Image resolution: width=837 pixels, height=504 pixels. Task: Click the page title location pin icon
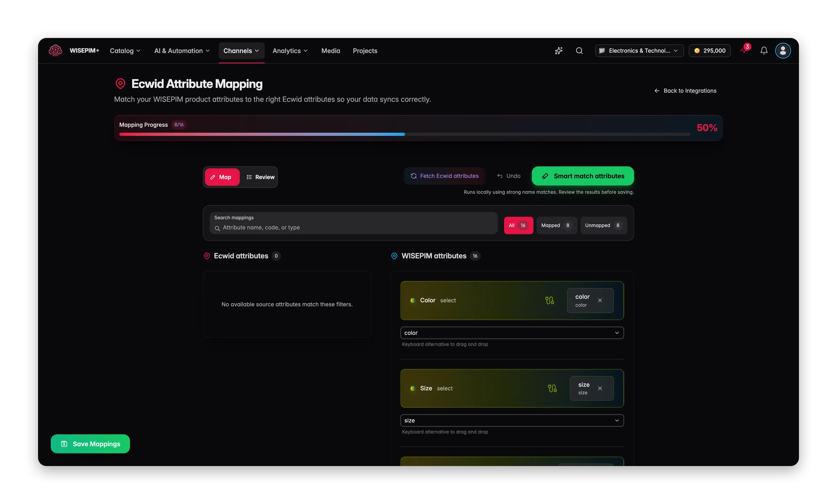point(120,84)
